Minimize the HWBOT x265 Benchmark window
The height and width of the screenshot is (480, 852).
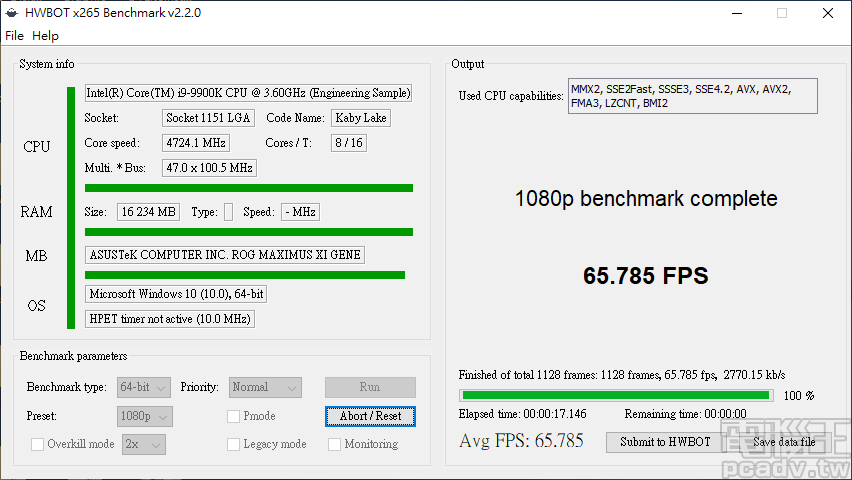pos(737,13)
